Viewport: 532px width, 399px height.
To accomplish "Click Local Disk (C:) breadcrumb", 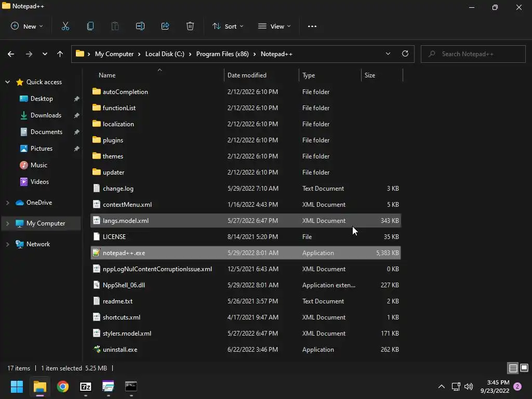I will pyautogui.click(x=165, y=54).
